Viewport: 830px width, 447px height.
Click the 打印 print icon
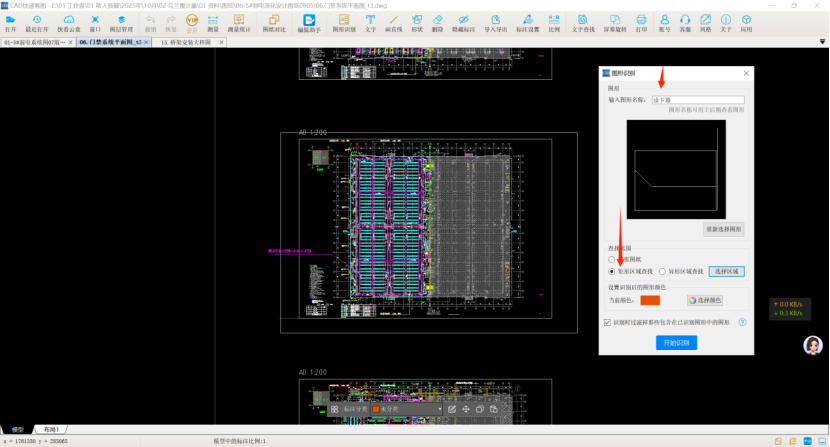[x=642, y=23]
